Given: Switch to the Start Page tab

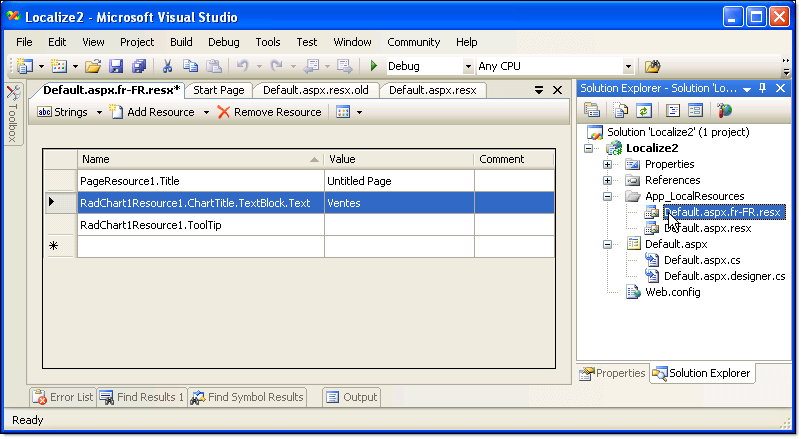Looking at the screenshot, I should [219, 90].
